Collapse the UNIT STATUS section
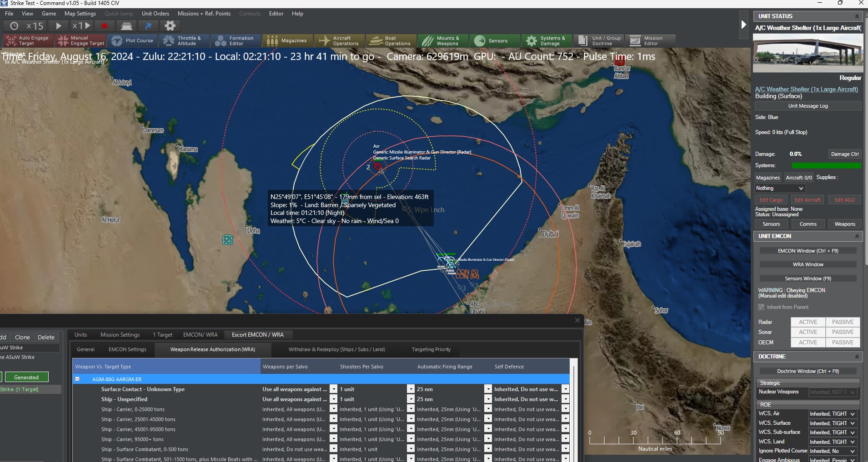Image resolution: width=868 pixels, height=462 pixels. tap(857, 16)
